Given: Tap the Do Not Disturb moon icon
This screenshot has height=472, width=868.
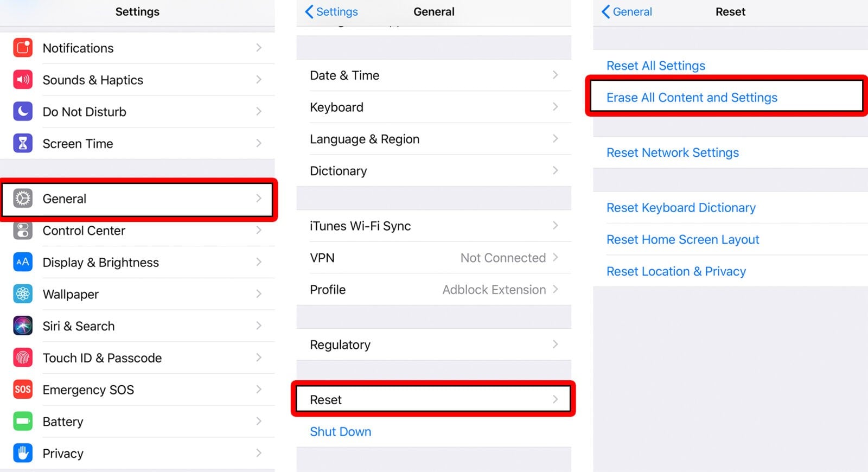Looking at the screenshot, I should [x=23, y=112].
